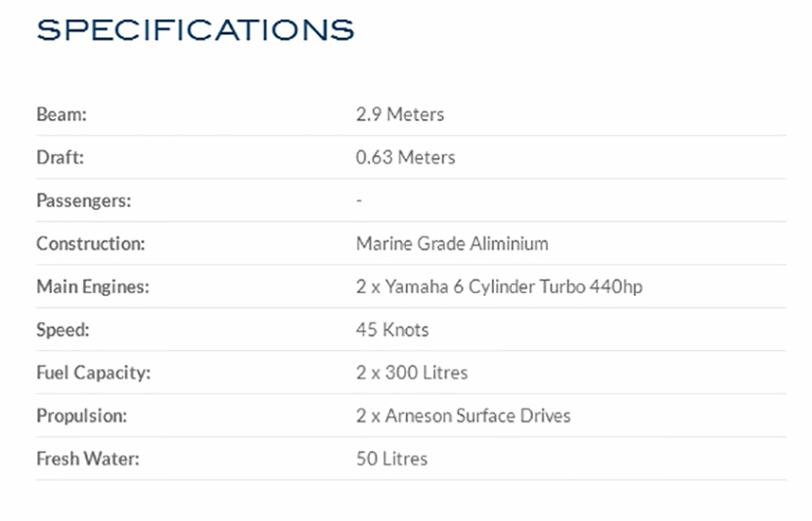Viewport: 812px width, 521px height.
Task: Click the Propulsion label
Action: [x=81, y=415]
